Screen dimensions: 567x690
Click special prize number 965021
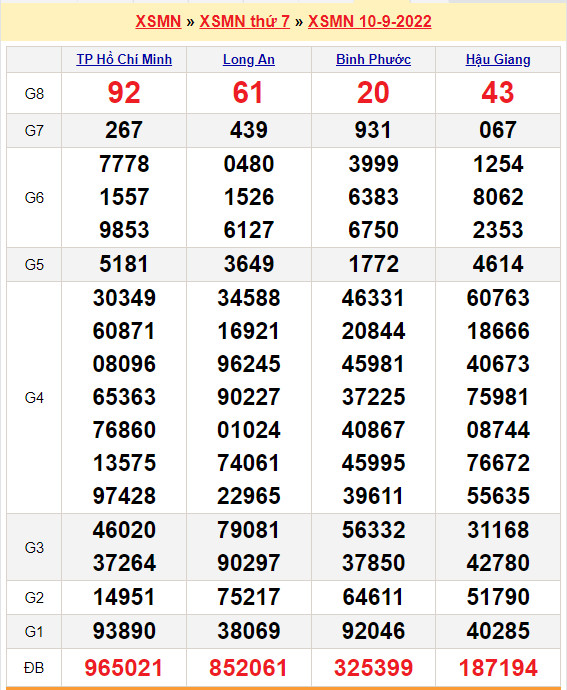[124, 668]
